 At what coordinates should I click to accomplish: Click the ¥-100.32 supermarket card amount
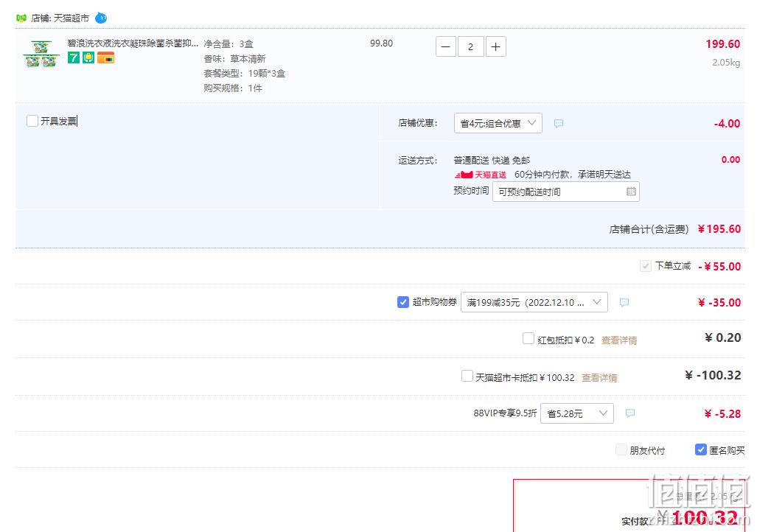coord(713,375)
